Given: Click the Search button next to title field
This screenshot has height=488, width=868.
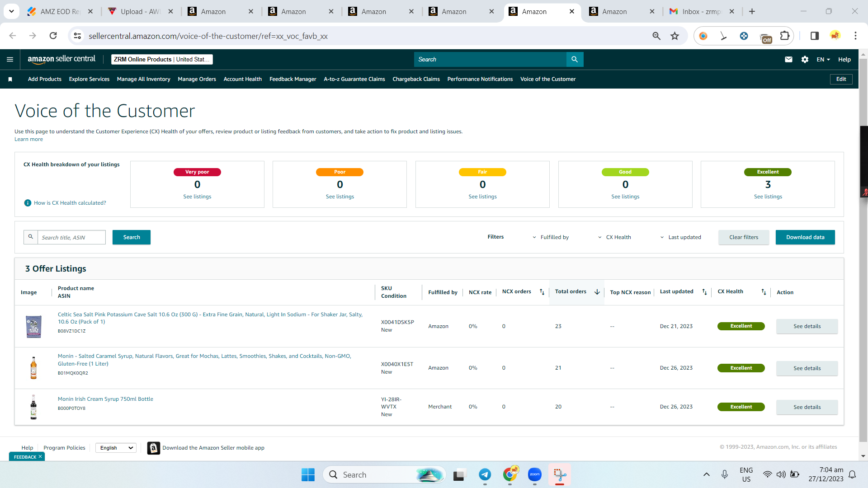Looking at the screenshot, I should (x=132, y=237).
